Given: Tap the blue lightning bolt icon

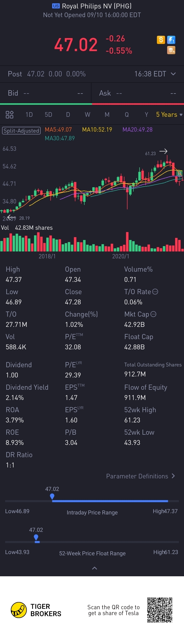Looking at the screenshot, I should (x=171, y=40).
